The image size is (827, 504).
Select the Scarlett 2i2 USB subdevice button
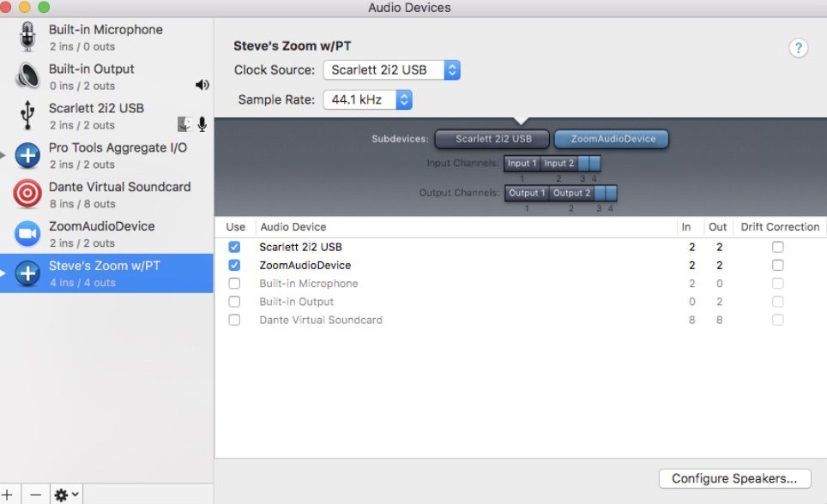coord(492,139)
